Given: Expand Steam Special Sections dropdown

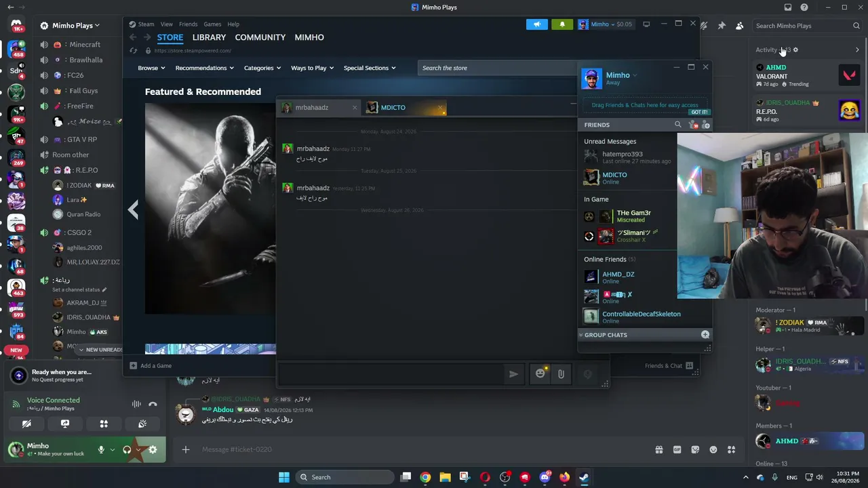Looking at the screenshot, I should coord(370,68).
